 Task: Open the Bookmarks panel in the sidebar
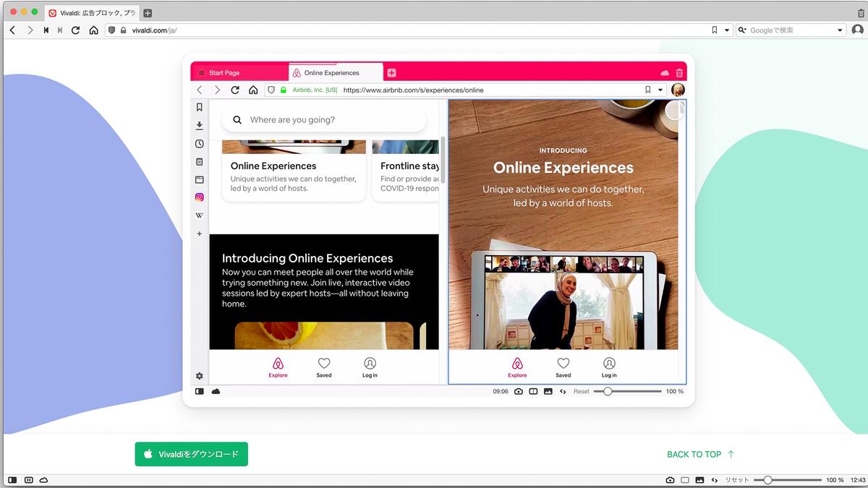click(x=200, y=107)
